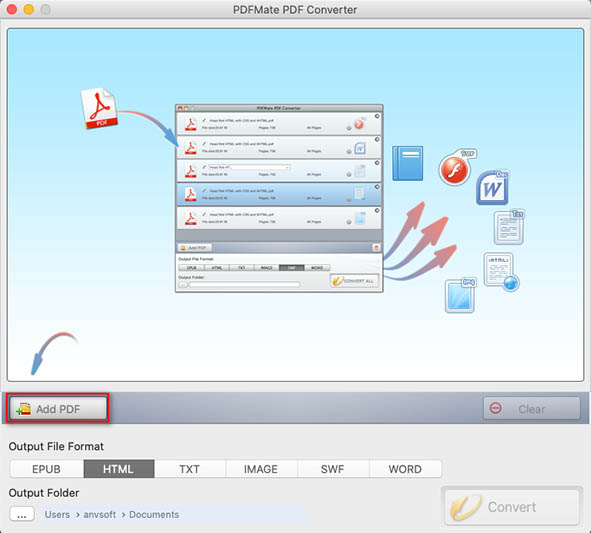Click the Add PDF button
This screenshot has height=533, width=591.
coord(58,409)
